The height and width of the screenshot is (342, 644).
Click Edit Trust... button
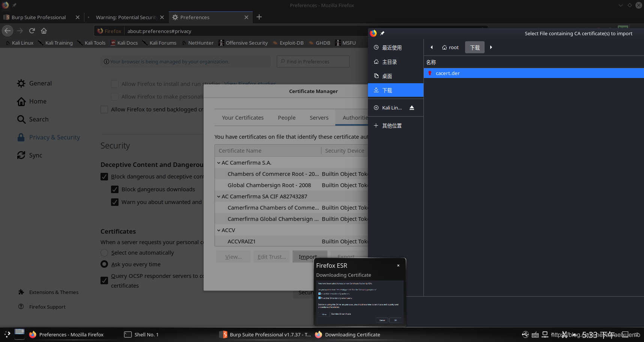272,257
